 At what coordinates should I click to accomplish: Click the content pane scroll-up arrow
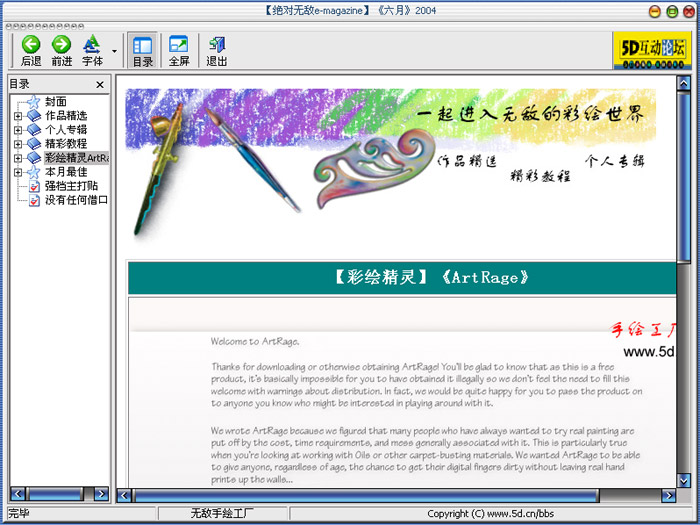683,83
